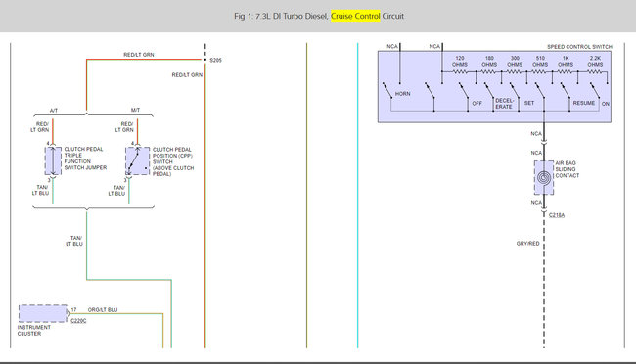Screen dimensions: 636x364
Task: Click the resistor symbol under 120 OHMS
Action: tap(460, 71)
